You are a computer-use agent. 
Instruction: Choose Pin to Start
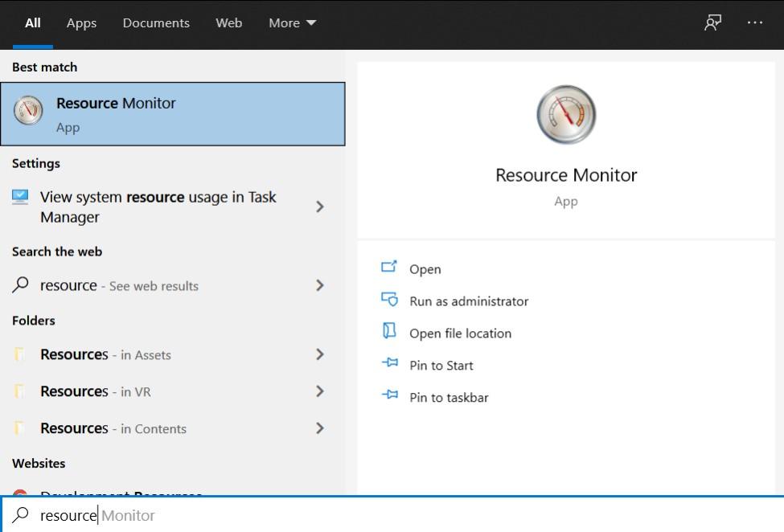point(441,365)
